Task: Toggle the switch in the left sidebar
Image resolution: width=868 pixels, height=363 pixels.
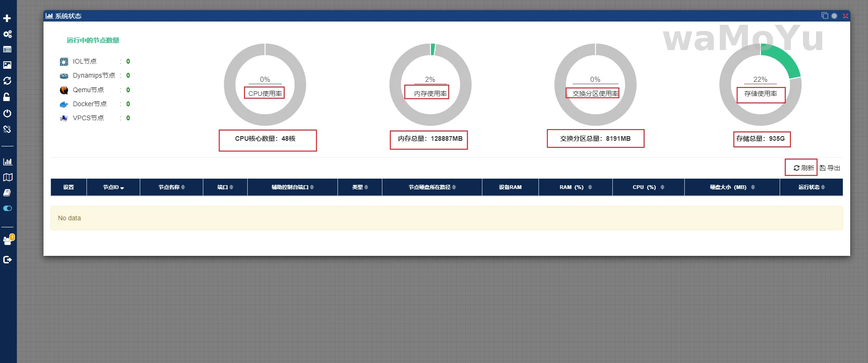Action: [x=7, y=208]
